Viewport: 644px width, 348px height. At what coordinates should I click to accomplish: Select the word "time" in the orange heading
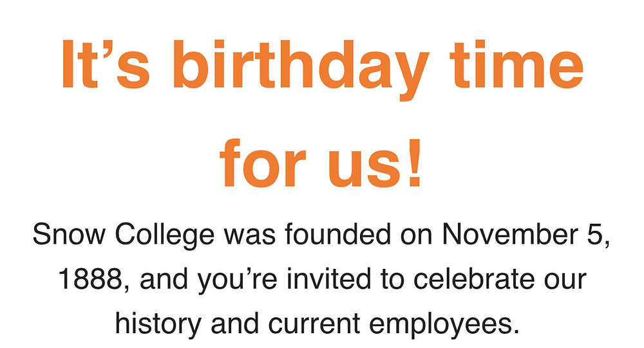pyautogui.click(x=516, y=64)
